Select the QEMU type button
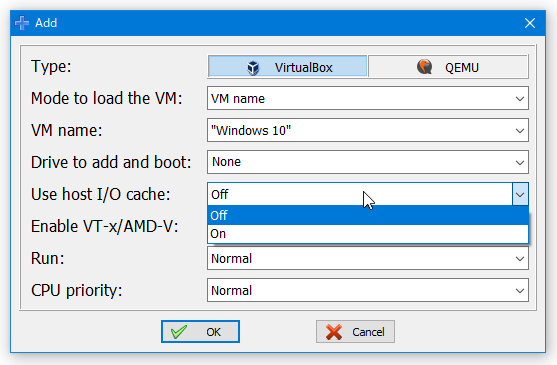 point(448,66)
